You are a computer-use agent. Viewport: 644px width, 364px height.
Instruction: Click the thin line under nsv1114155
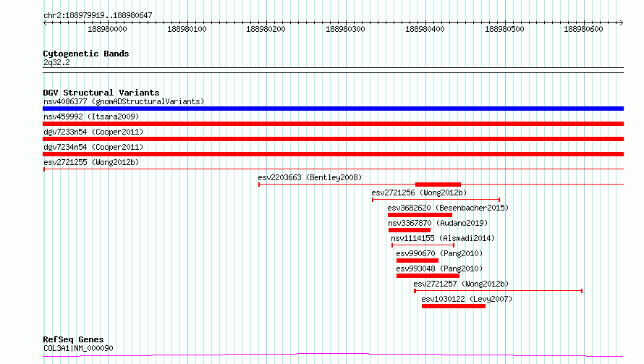(x=423, y=245)
